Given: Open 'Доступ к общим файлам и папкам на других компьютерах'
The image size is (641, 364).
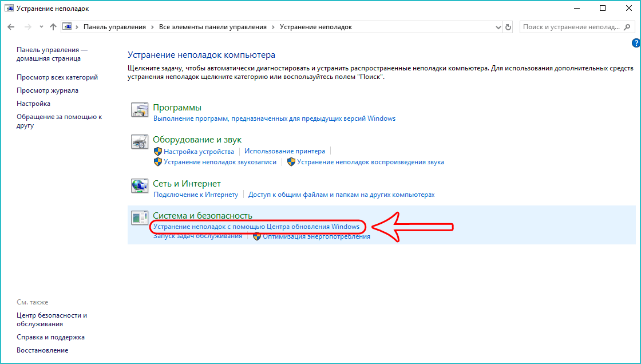Looking at the screenshot, I should click(341, 195).
